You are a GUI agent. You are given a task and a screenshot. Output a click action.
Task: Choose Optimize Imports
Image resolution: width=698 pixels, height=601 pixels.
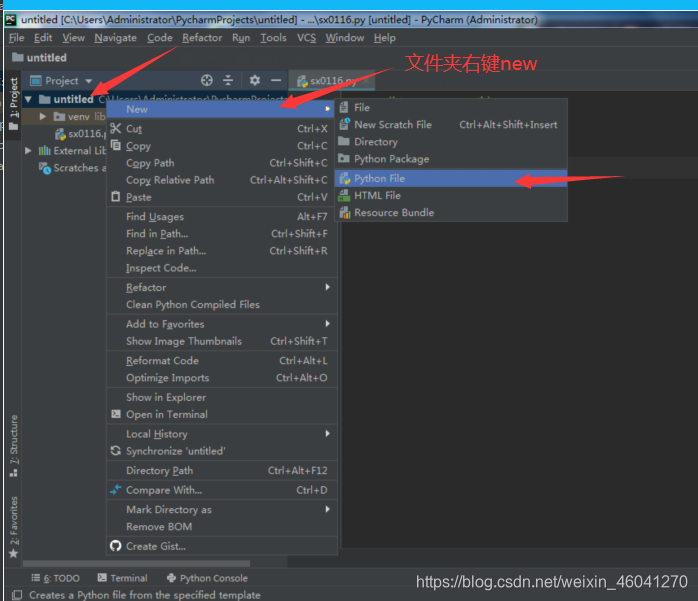coord(221,378)
